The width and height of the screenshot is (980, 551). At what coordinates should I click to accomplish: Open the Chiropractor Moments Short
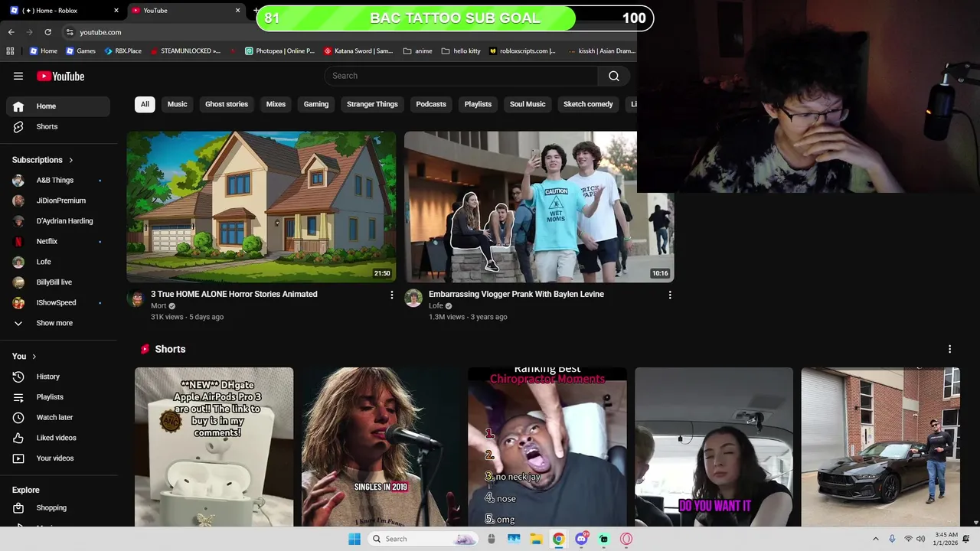[x=547, y=447]
